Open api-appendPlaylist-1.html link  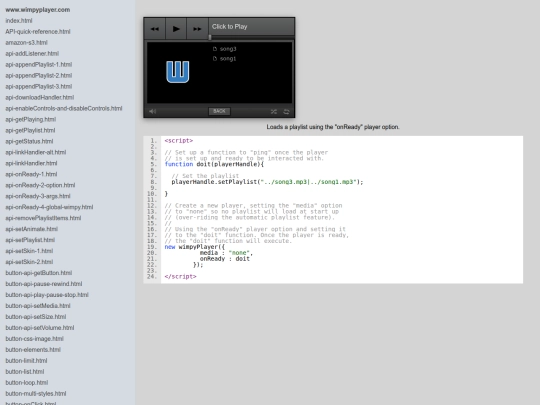39,65
